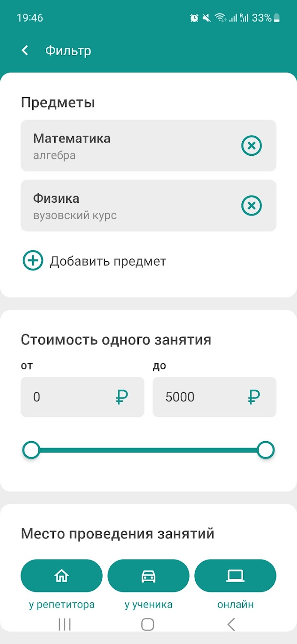The image size is (297, 644).
Task: Focus the maximum price field 'до'
Action: 214,397
